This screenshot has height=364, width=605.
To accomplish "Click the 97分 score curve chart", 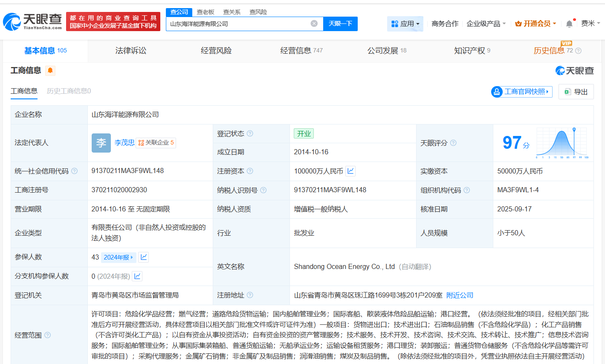I will click(562, 143).
